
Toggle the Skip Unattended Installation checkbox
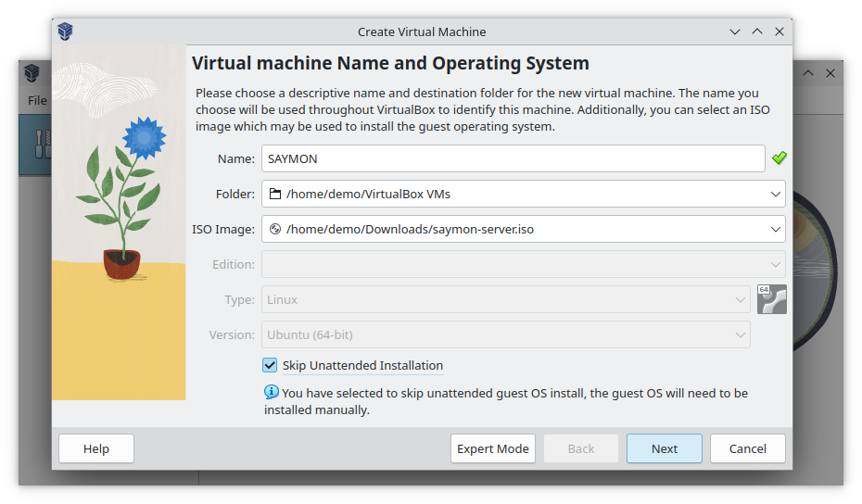click(x=270, y=365)
